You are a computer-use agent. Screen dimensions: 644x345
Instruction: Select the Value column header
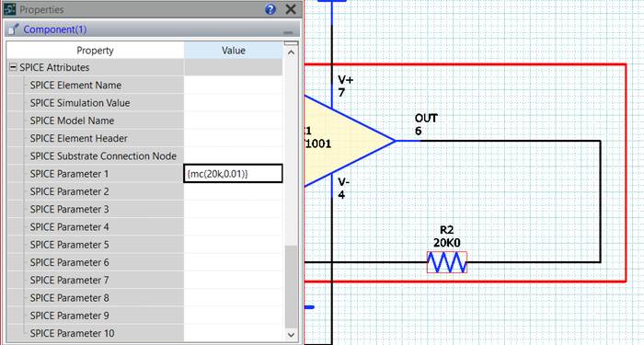coord(234,51)
